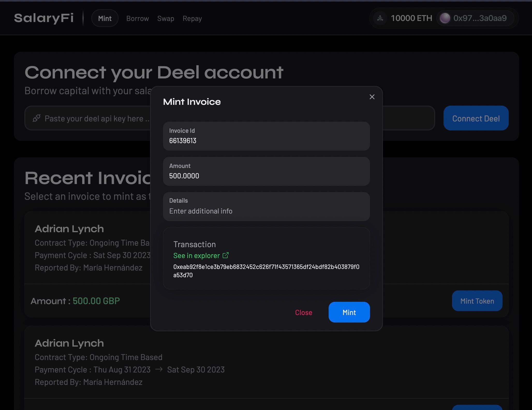Viewport: 532px width, 410px height.
Task: Select the Mint tab in the navigation
Action: 105,18
